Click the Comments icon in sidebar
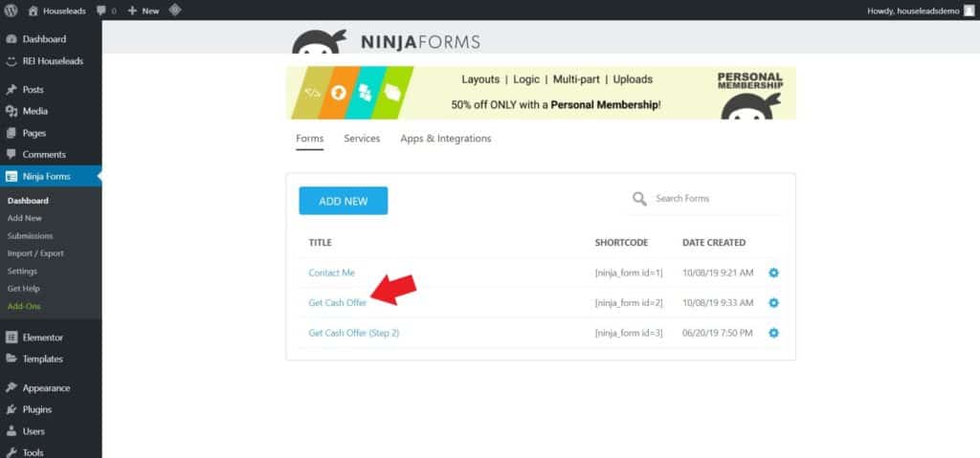The width and height of the screenshot is (980, 458). coord(11,154)
